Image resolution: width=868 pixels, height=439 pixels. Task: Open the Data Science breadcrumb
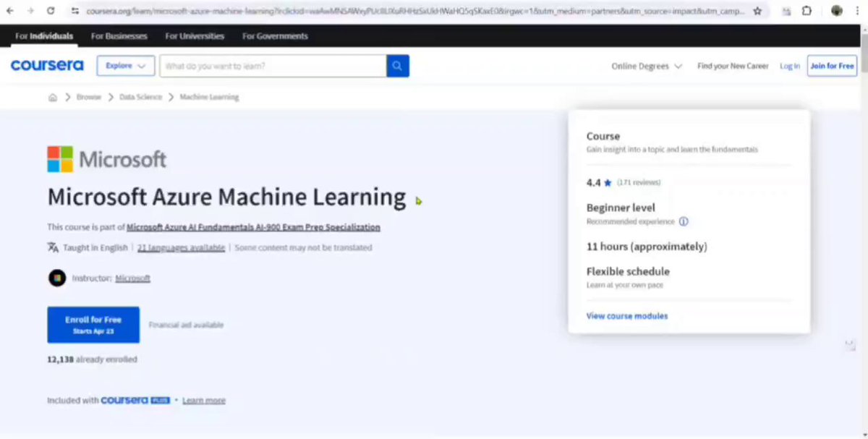140,97
